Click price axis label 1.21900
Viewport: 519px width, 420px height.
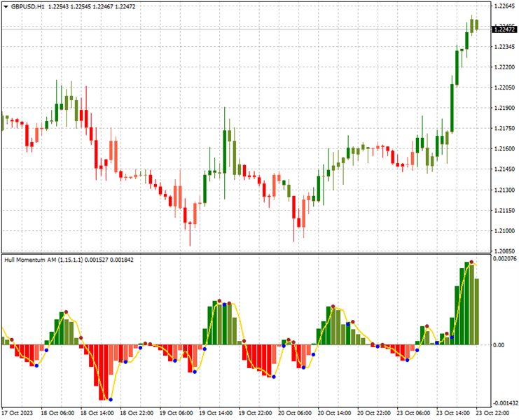(504, 108)
